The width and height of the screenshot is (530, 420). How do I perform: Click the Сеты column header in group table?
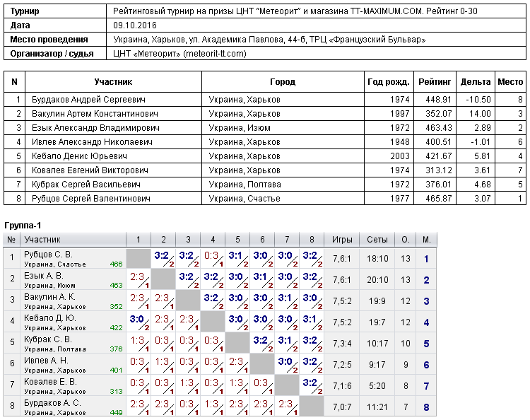pos(377,240)
